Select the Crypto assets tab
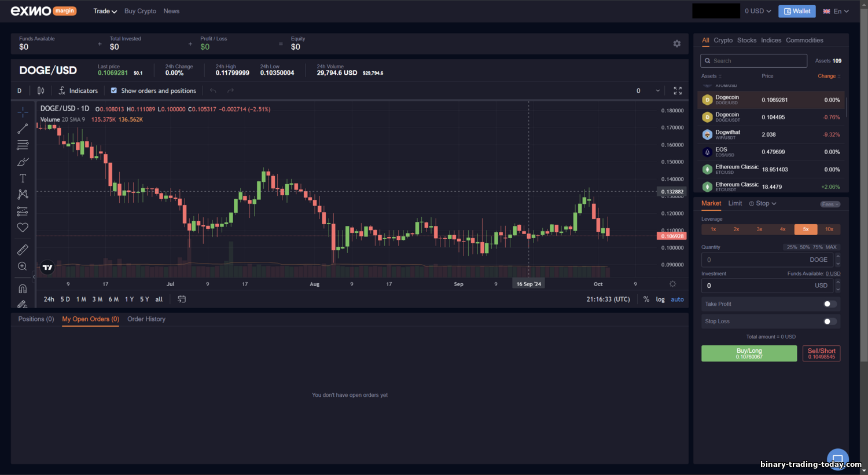The width and height of the screenshot is (868, 475). 723,41
